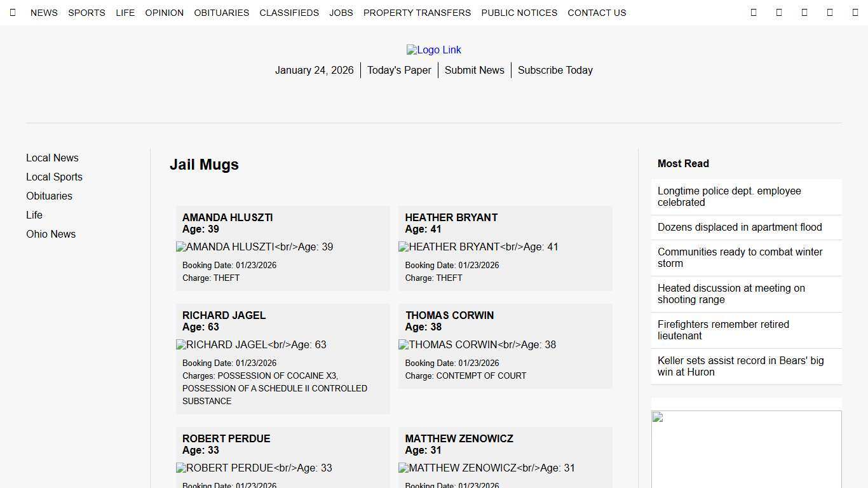This screenshot has width=868, height=488.
Task: Open the 'Dozens displaced in apartment flood' story
Action: (739, 227)
